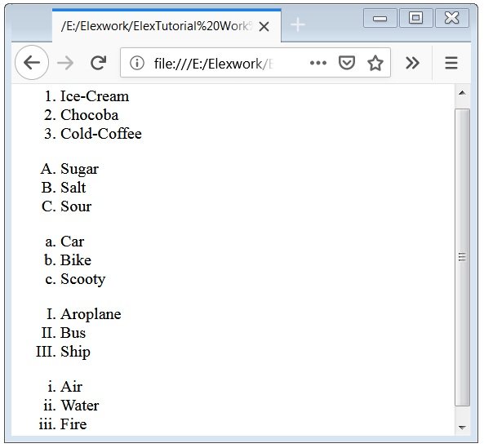Viewport: 484px width, 448px height.
Task: Reload the current page
Action: (x=99, y=63)
